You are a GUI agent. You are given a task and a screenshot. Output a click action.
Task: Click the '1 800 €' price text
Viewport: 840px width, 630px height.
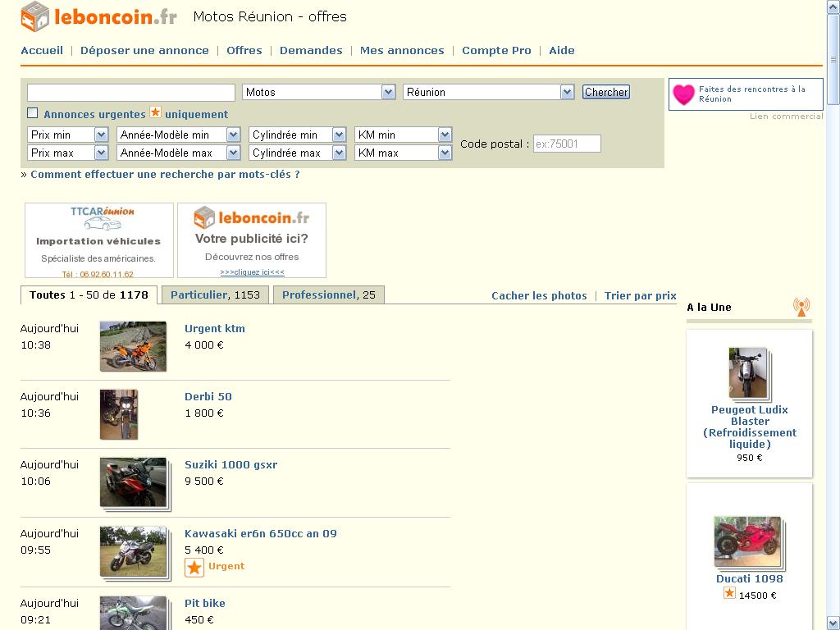tap(204, 413)
